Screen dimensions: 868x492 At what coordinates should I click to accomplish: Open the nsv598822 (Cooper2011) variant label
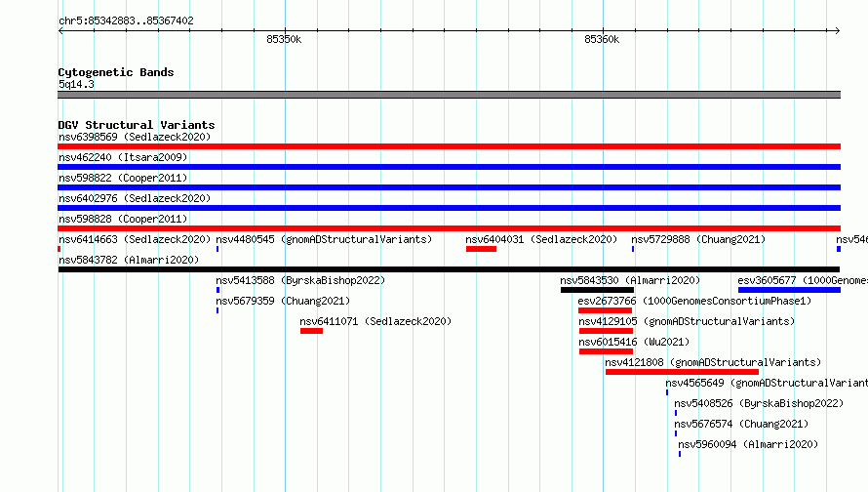[x=123, y=178]
